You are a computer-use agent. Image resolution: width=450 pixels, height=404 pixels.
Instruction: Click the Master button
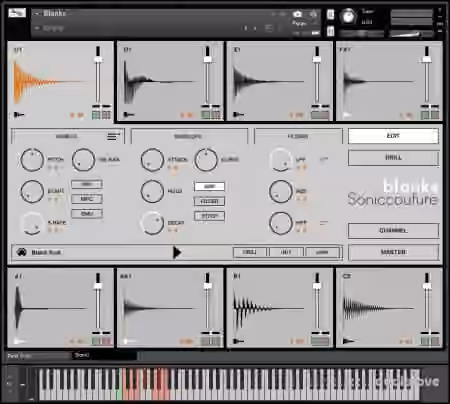pyautogui.click(x=393, y=252)
